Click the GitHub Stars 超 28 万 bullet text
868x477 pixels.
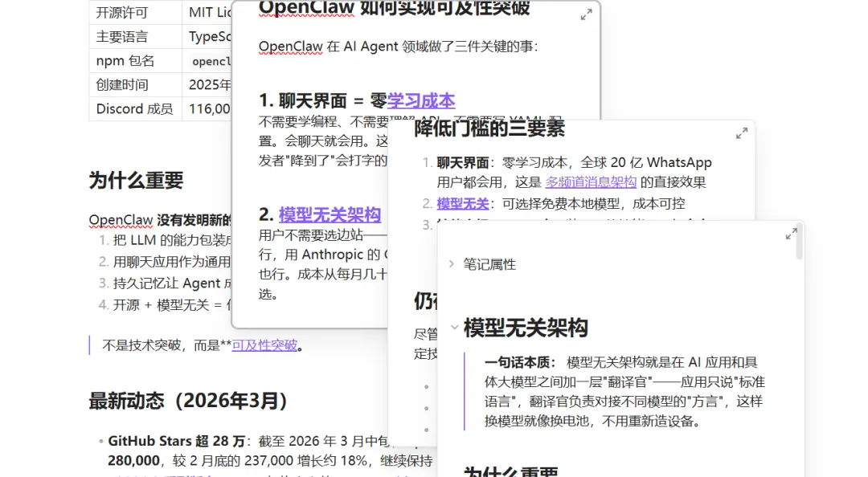coord(177,441)
